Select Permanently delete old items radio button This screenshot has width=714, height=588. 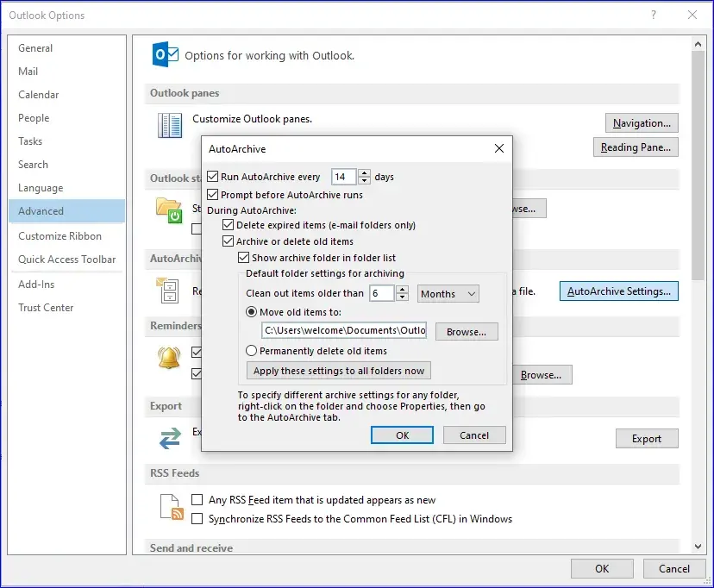tap(252, 351)
